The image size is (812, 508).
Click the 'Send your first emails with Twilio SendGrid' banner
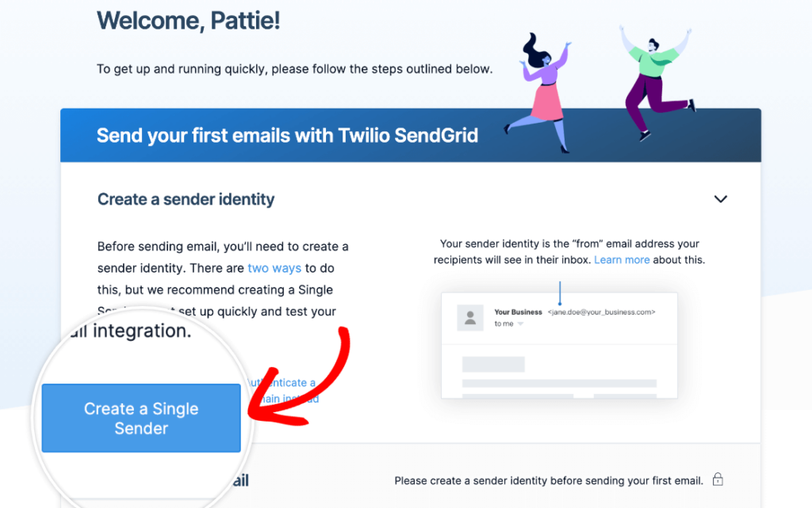[x=287, y=135]
